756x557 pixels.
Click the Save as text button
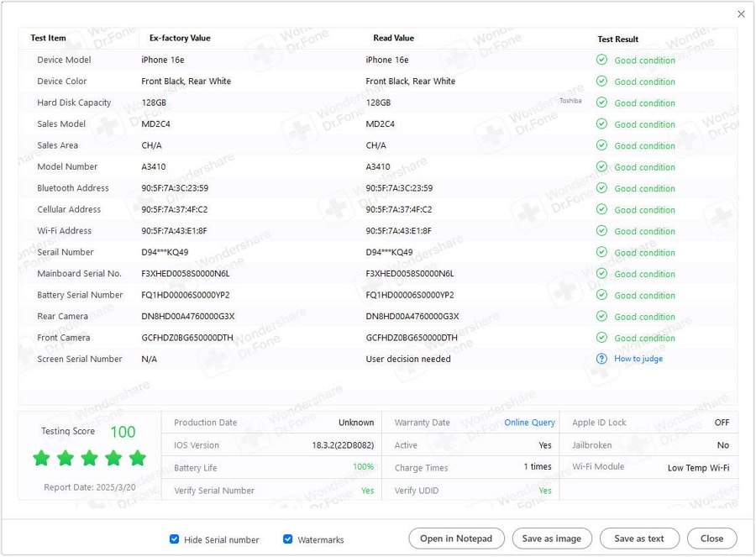click(639, 539)
